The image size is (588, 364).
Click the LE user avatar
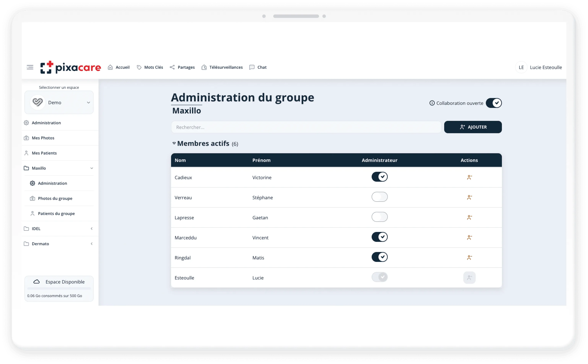pyautogui.click(x=521, y=67)
